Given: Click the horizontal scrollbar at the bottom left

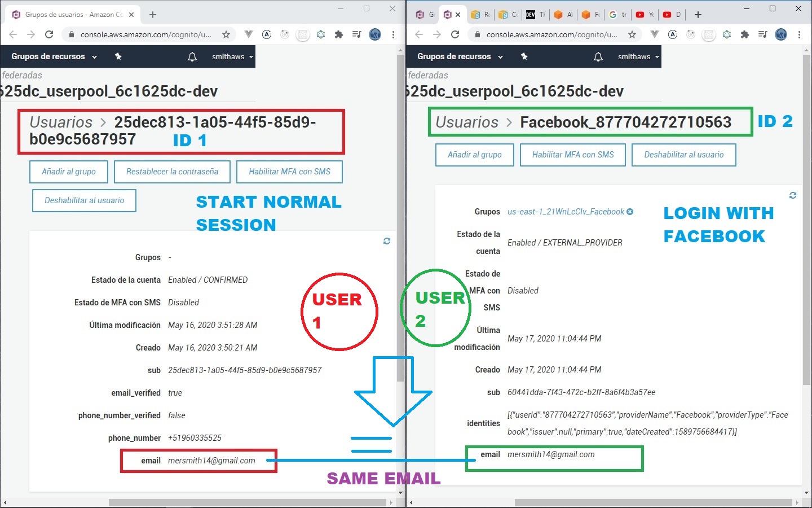Looking at the screenshot, I should coord(248,502).
